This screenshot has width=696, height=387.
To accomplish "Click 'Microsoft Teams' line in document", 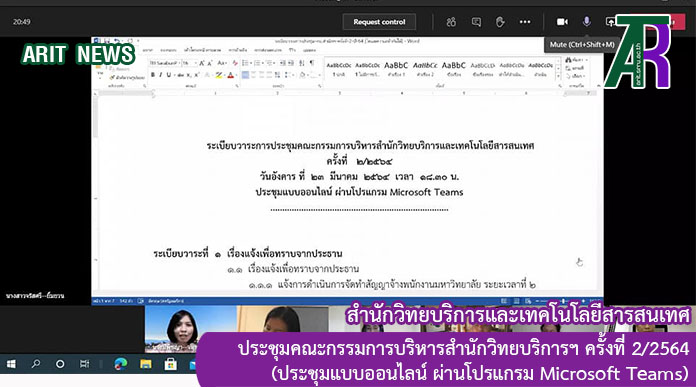I will 359,192.
